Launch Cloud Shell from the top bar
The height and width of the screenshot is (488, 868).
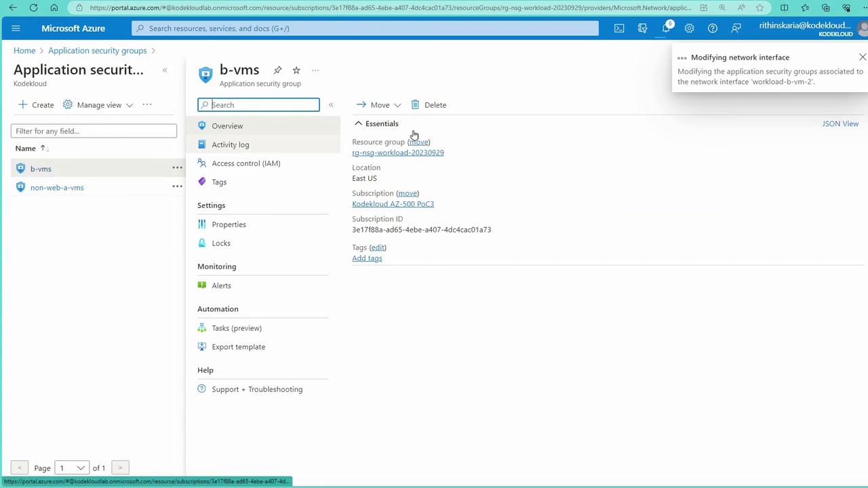[619, 28]
